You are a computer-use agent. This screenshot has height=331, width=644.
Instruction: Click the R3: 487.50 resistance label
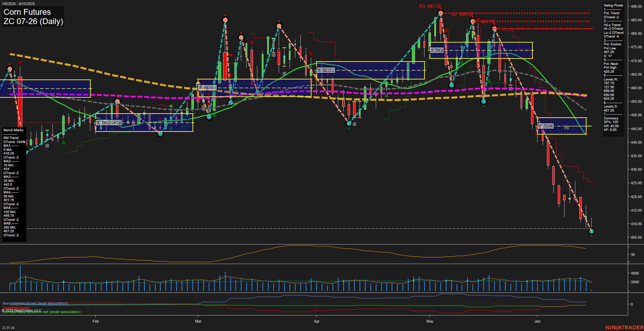430,6
